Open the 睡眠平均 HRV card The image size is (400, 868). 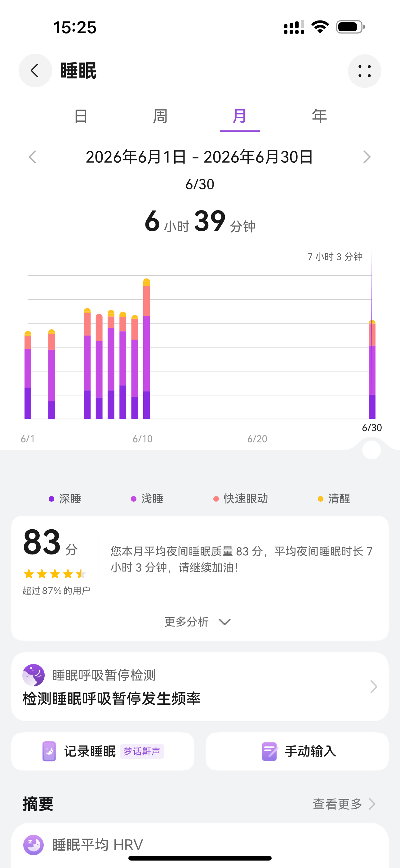tap(200, 845)
